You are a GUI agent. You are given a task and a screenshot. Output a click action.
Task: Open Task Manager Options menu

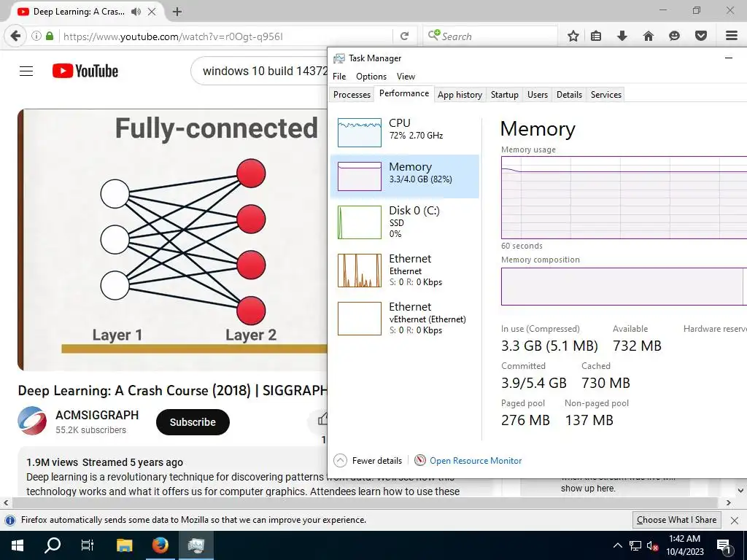pyautogui.click(x=371, y=76)
